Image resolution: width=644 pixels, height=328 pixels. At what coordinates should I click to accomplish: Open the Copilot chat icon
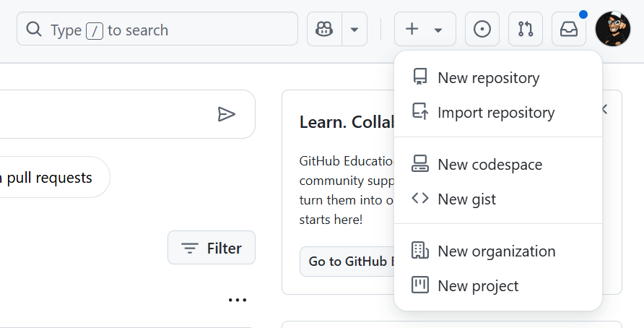[x=324, y=29]
